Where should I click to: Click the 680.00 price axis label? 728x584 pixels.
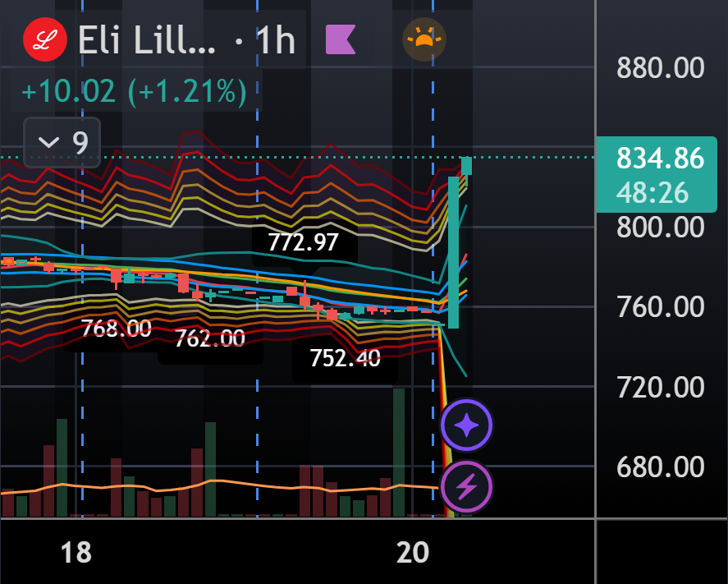pos(660,467)
